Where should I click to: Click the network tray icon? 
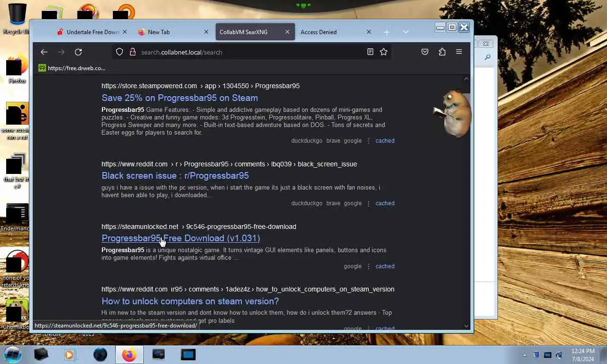[548, 355]
